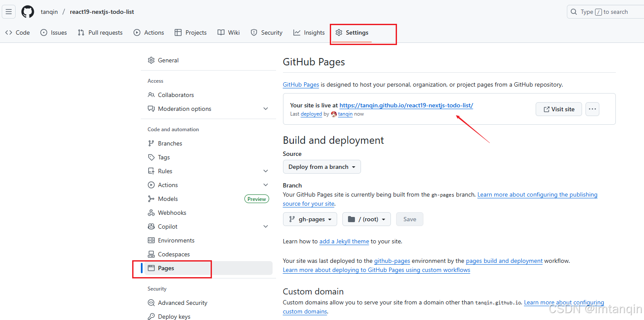Open the Deploy from a branch dropdown
The image size is (644, 320).
tap(322, 167)
